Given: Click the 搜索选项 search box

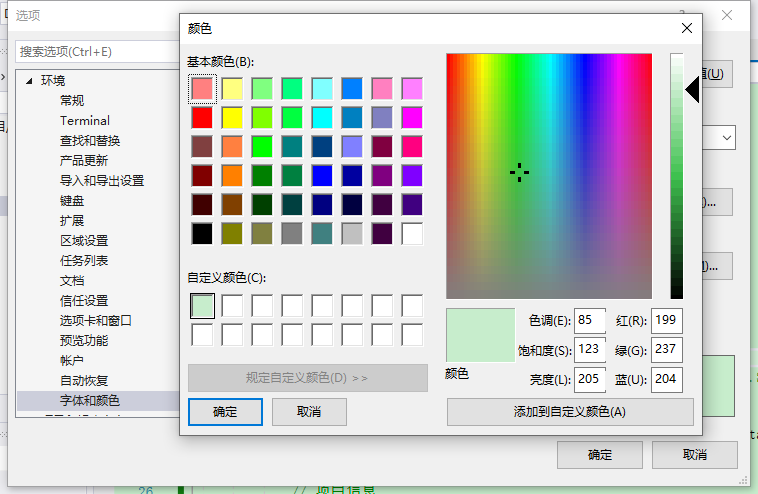Looking at the screenshot, I should click(98, 52).
